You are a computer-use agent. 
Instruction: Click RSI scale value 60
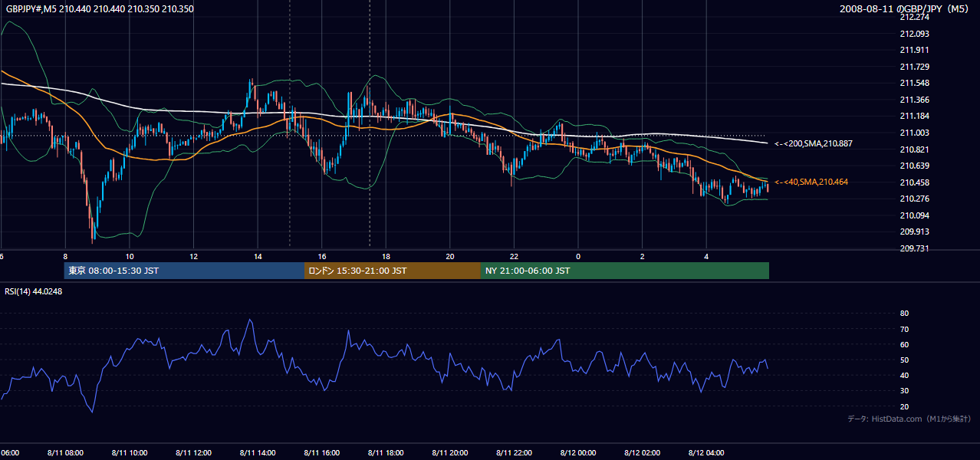[904, 344]
